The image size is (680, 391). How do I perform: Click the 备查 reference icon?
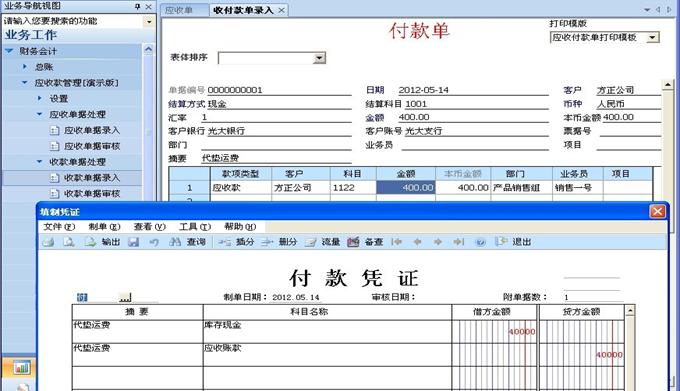click(353, 242)
